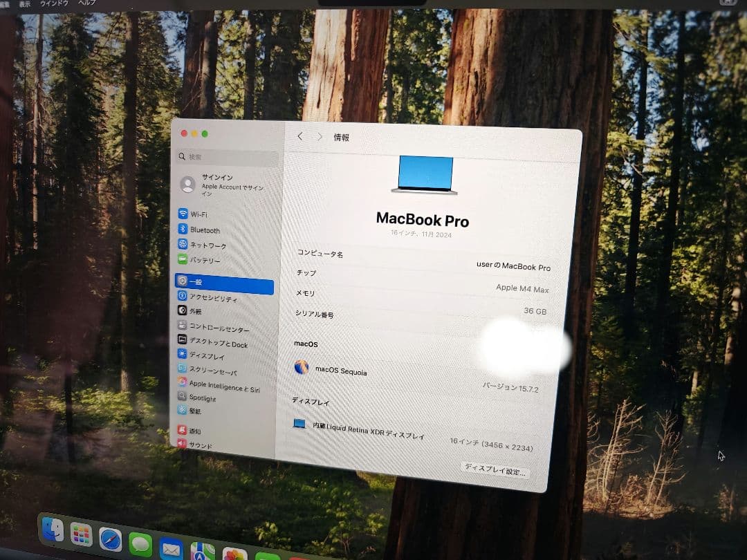The height and width of the screenshot is (560, 747).
Task: Open バッテリー settings from the sidebar
Action: tap(207, 261)
